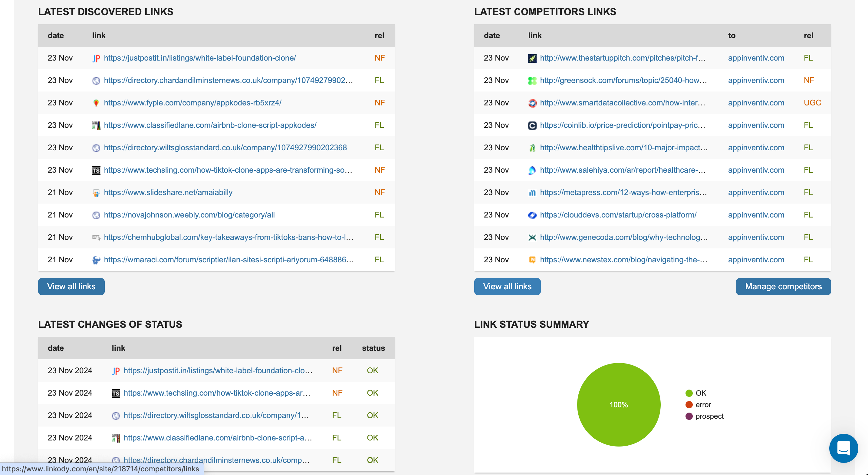Click the justpostit favicon in Latest Changes of Status
Screen dimensions: 868x475
[x=116, y=371]
